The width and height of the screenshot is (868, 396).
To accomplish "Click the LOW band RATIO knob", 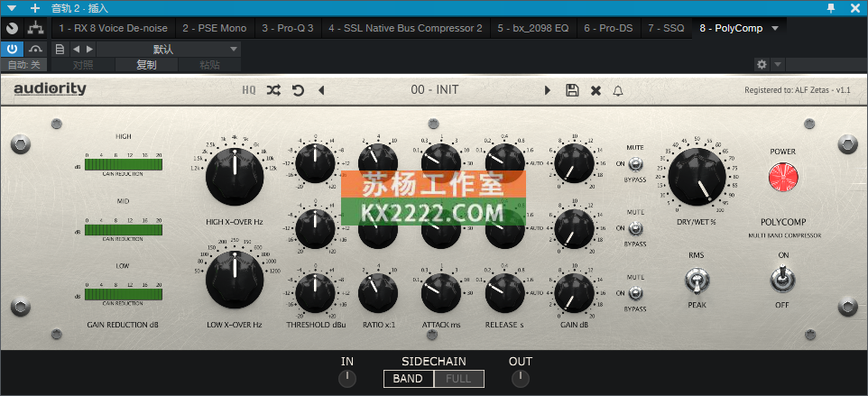I will pos(378,292).
